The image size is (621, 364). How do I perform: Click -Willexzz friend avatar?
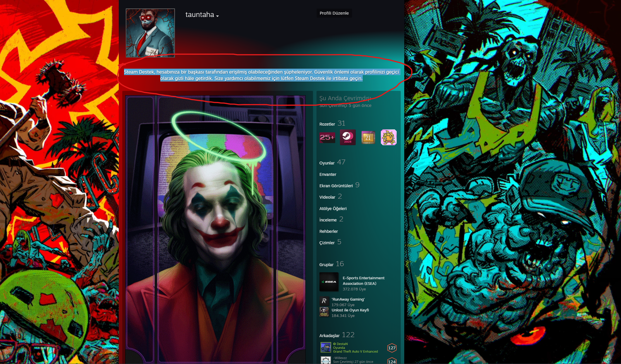[x=326, y=360]
